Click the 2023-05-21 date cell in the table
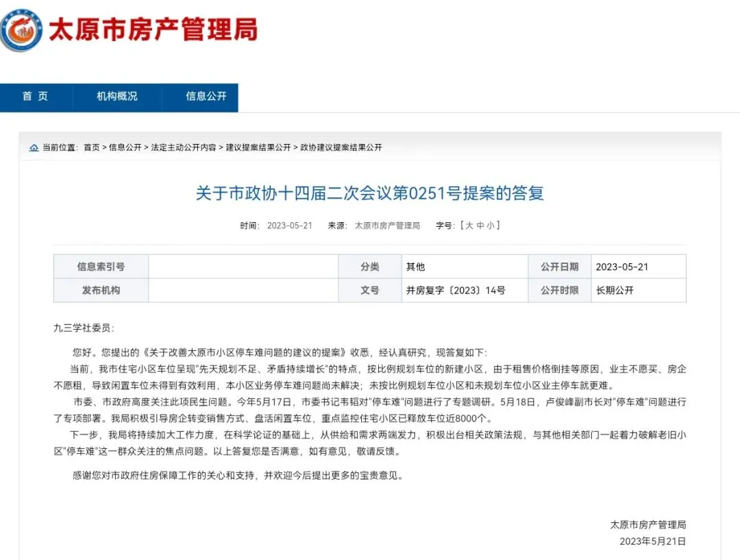The width and height of the screenshot is (740, 560). click(639, 267)
